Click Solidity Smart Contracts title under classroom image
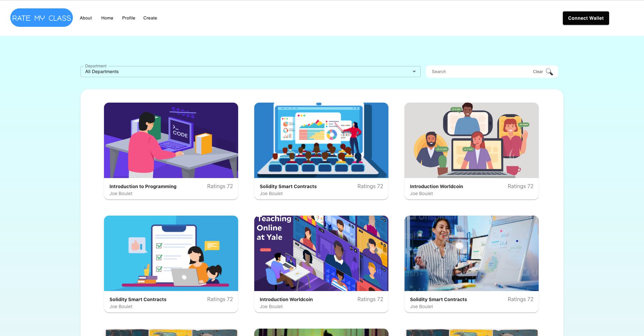 click(288, 186)
